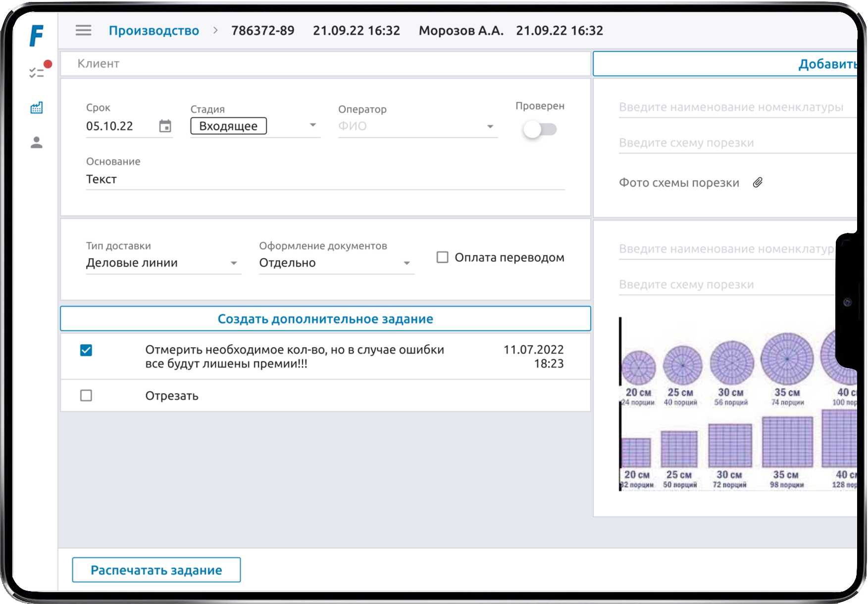Open the Оператор ФИО dropdown
Screen dimensions: 868x604
tap(490, 127)
